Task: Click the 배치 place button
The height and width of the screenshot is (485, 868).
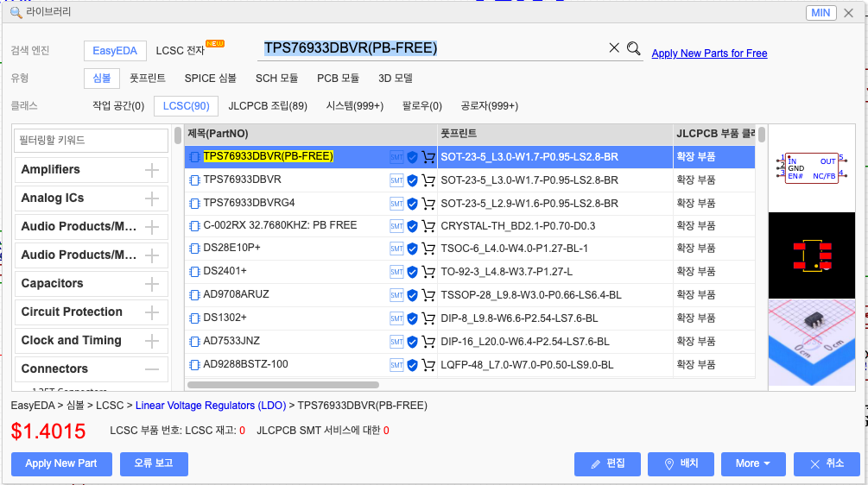Action: coord(681,464)
